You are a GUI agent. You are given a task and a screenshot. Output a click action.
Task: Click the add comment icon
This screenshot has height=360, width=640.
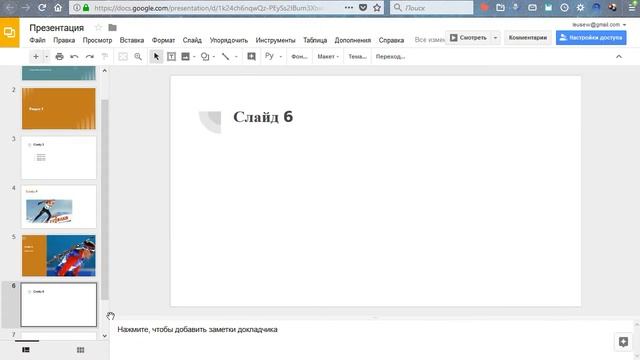[251, 57]
